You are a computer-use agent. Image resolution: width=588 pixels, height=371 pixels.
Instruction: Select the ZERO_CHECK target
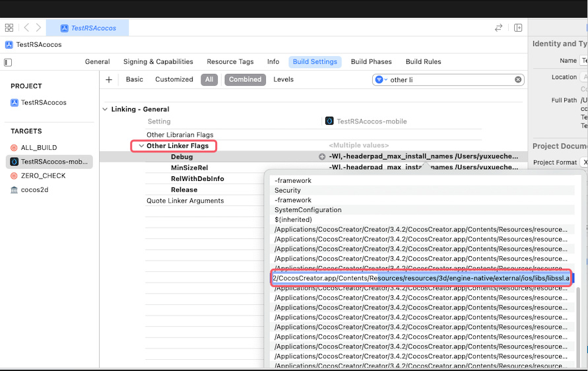click(x=43, y=176)
